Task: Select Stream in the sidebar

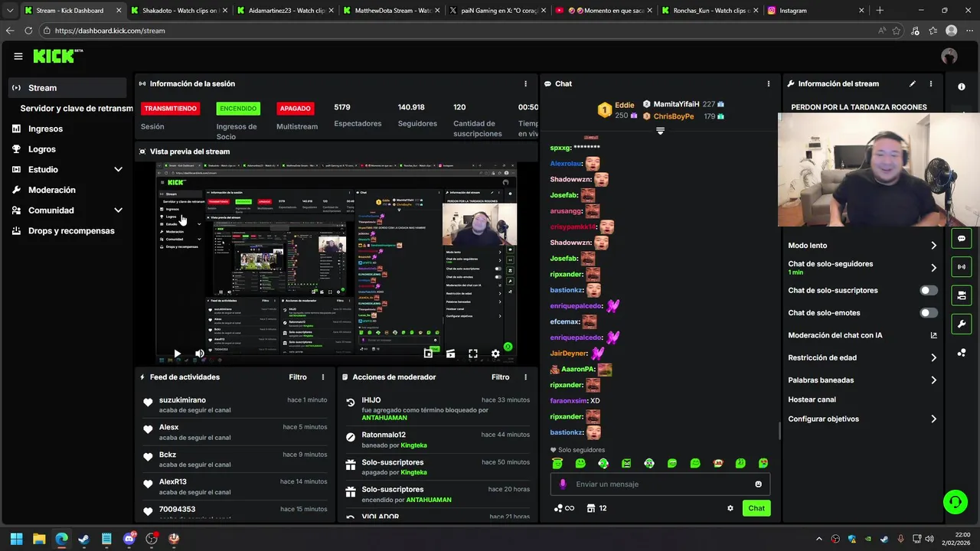Action: (68, 88)
